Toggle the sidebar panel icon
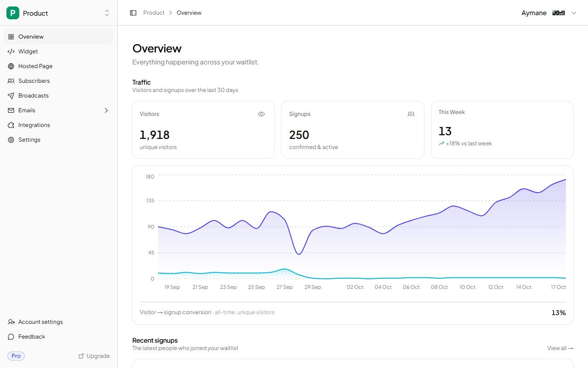Image resolution: width=588 pixels, height=368 pixels. point(133,13)
